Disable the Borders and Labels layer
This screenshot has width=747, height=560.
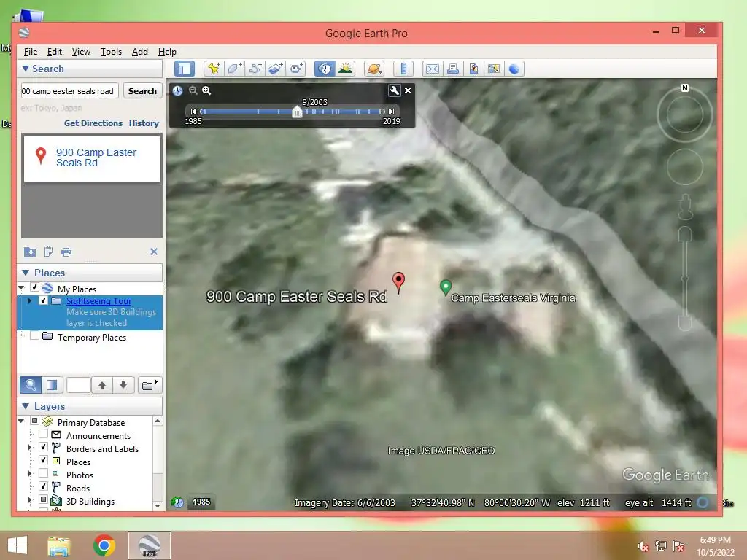(43, 447)
